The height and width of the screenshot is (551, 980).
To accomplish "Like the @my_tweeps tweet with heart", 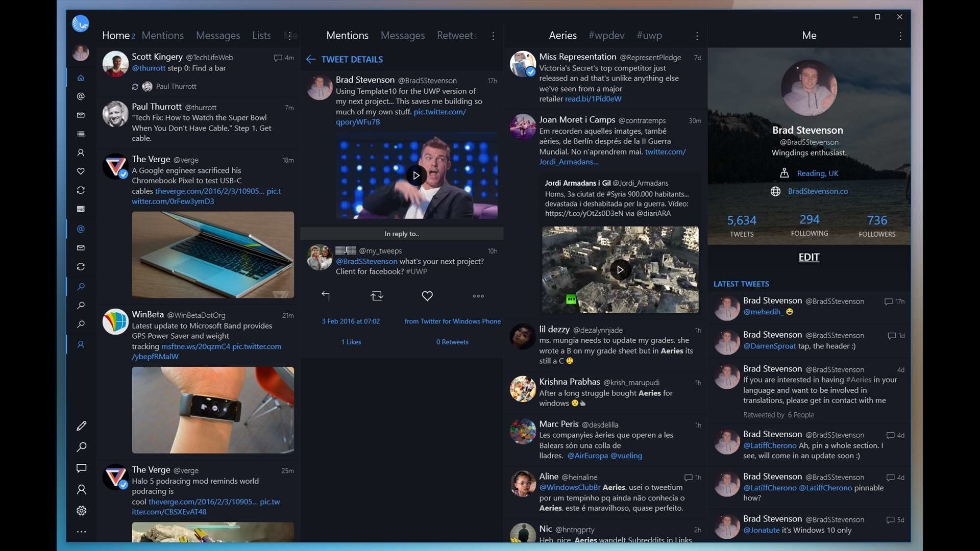I will pos(427,296).
